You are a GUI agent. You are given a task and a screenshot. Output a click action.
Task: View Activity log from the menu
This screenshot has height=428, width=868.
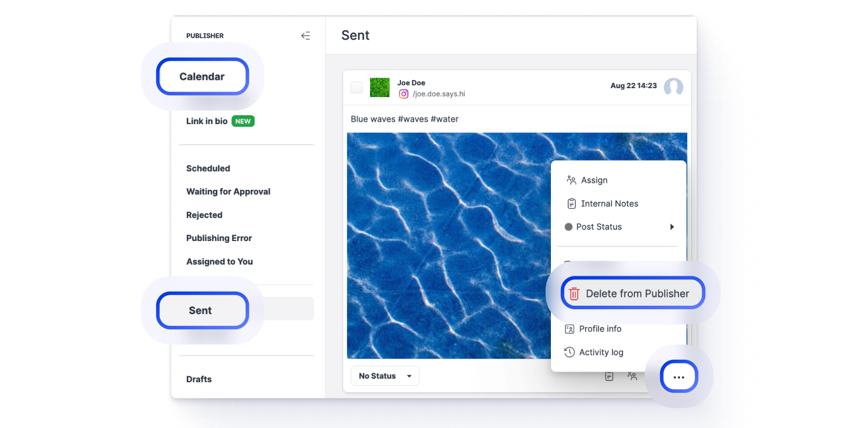(601, 352)
